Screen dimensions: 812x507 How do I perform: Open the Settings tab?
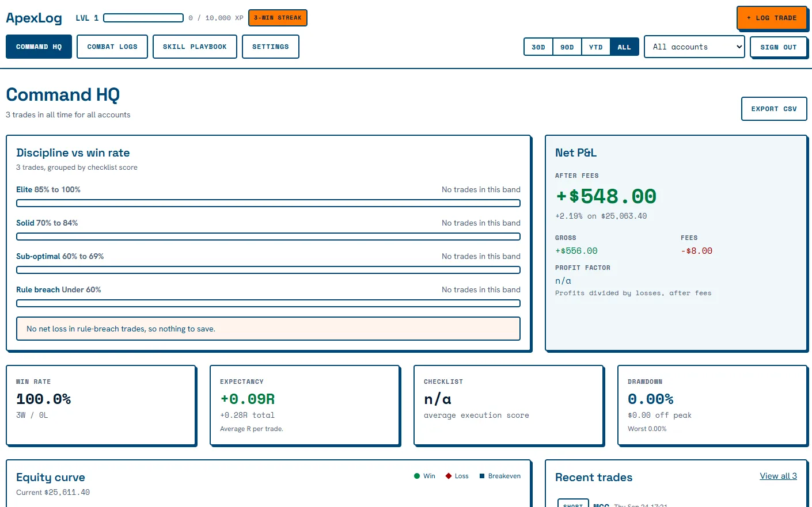click(x=271, y=47)
